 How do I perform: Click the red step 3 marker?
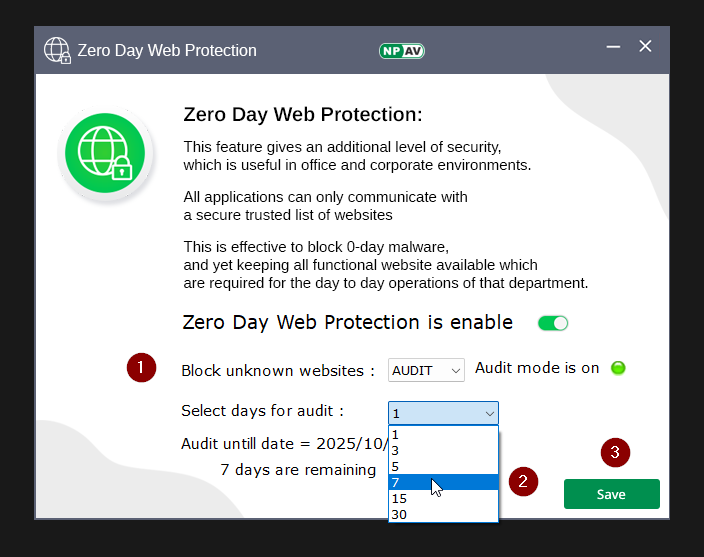pos(615,453)
